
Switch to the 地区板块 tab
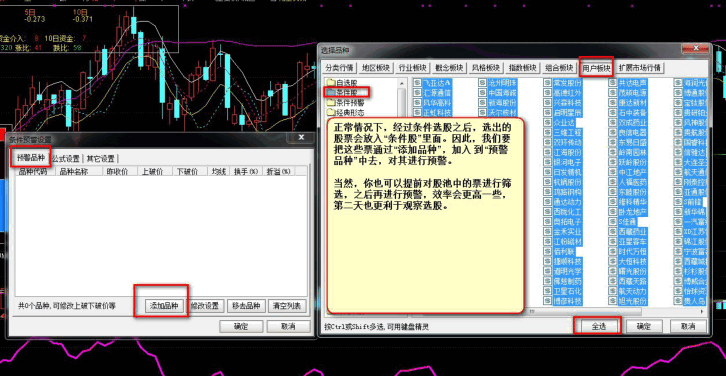[376, 68]
